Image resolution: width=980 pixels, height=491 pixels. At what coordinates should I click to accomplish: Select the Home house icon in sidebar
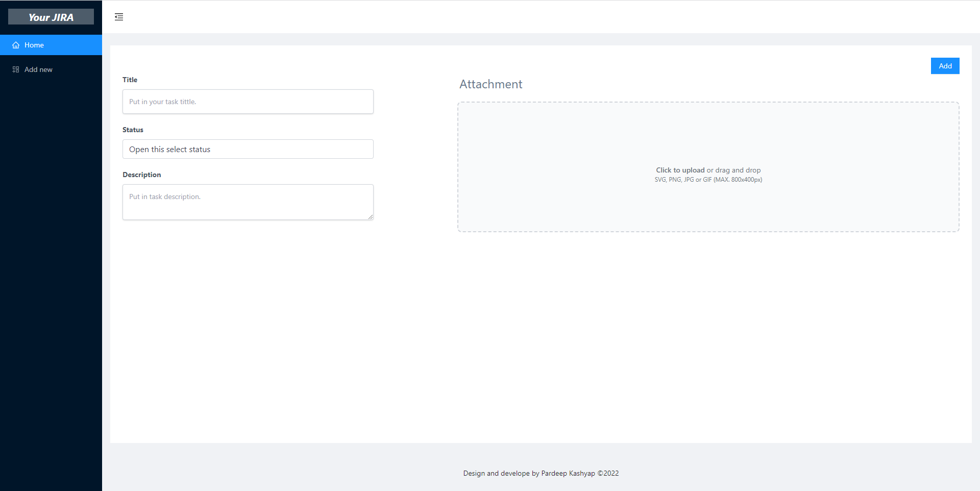point(16,45)
